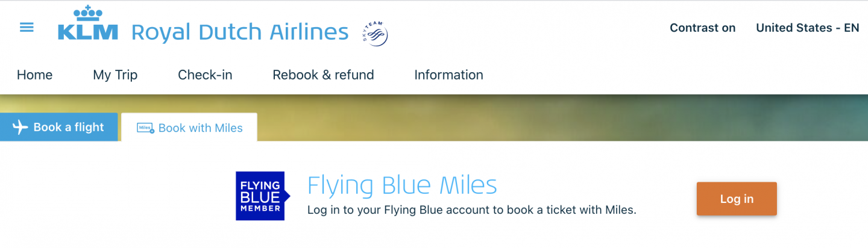Toggle the Contrast on setting
Image resolution: width=868 pixels, height=248 pixels.
[702, 28]
